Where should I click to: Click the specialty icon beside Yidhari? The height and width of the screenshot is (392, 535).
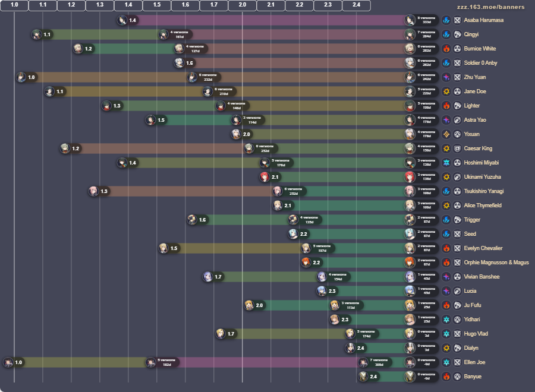458,320
